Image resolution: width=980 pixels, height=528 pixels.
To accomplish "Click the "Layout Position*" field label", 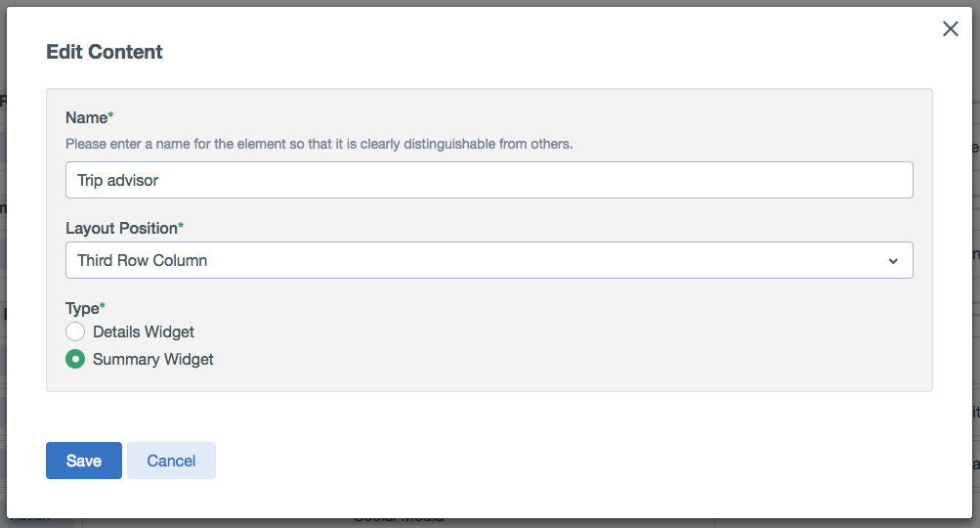I will pyautogui.click(x=124, y=229).
